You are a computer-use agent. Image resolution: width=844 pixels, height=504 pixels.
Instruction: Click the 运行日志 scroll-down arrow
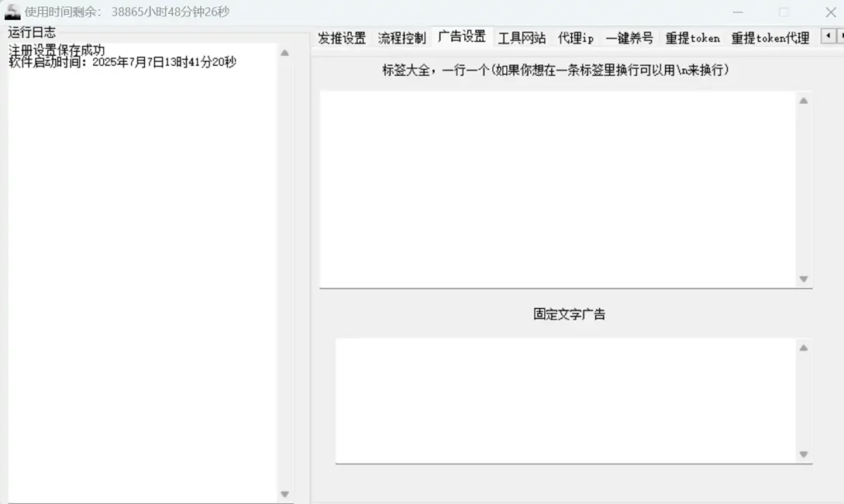tap(284, 494)
